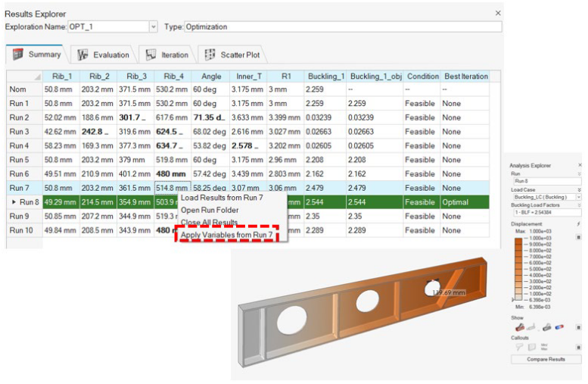Open the Load Case dropdown in Analysis Explorer

click(578, 197)
